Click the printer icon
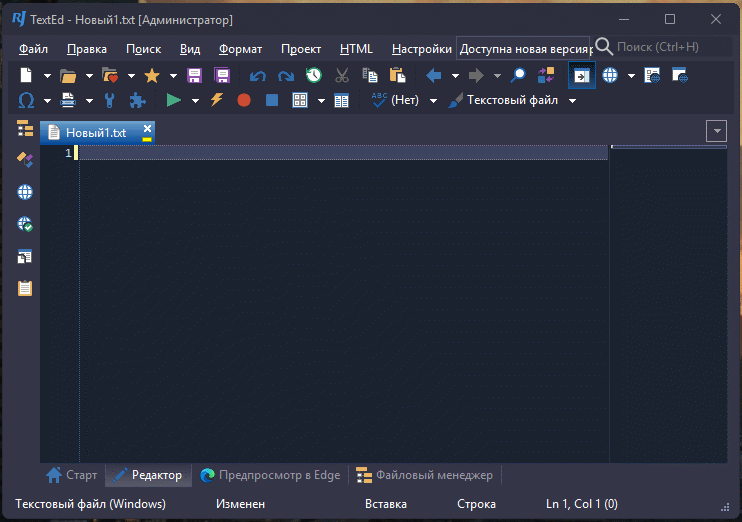742x522 pixels. 68,100
